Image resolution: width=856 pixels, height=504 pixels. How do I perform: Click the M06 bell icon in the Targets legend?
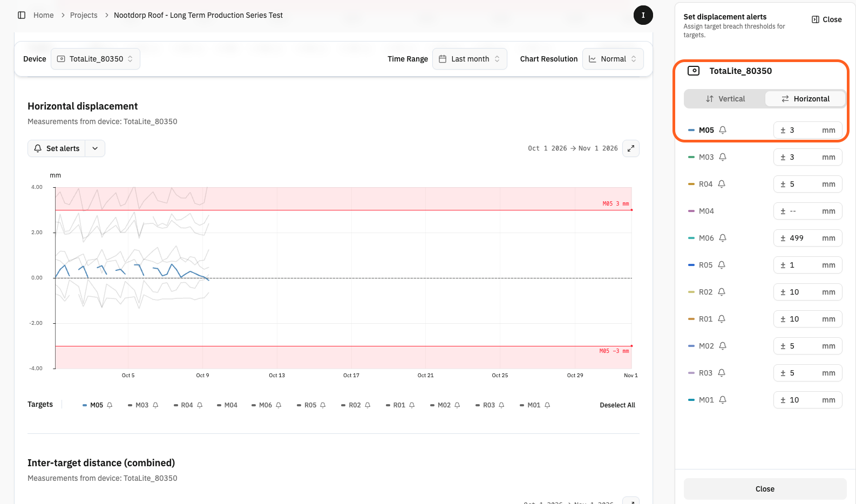click(278, 405)
